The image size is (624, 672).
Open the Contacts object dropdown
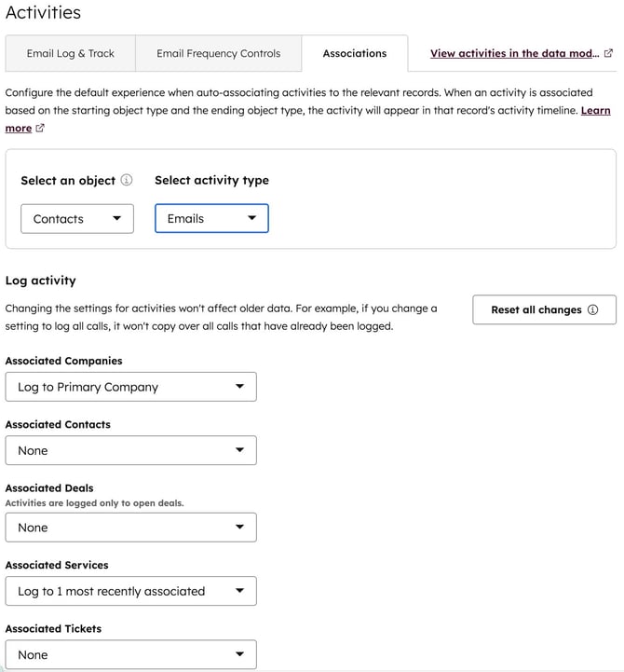(x=77, y=219)
